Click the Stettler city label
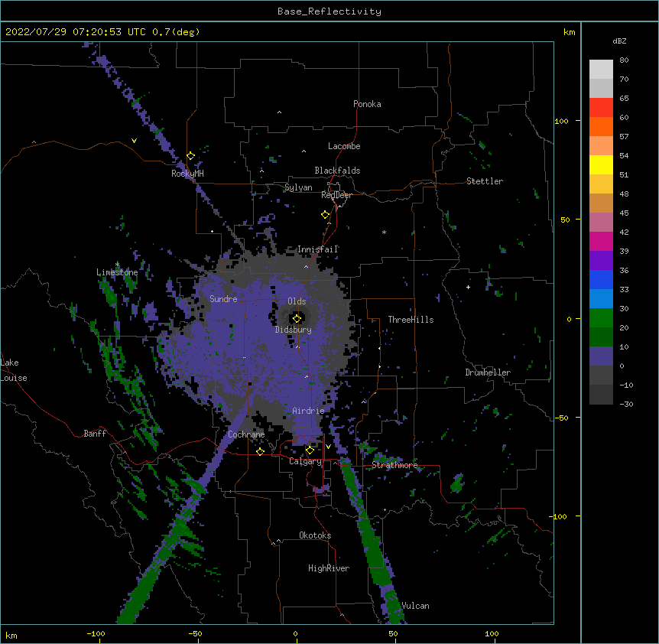Viewport: 659px width, 644px height. [x=485, y=181]
